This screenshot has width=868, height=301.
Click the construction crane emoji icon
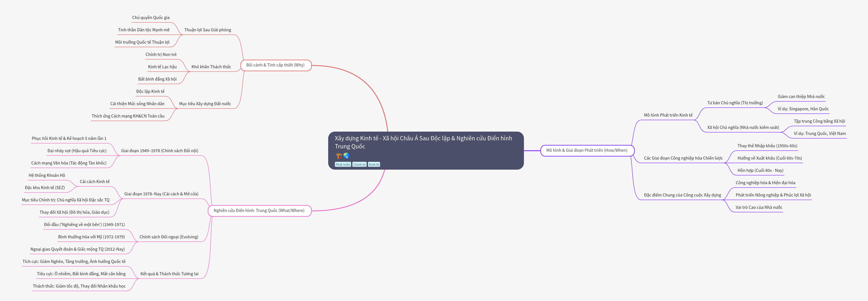click(339, 156)
